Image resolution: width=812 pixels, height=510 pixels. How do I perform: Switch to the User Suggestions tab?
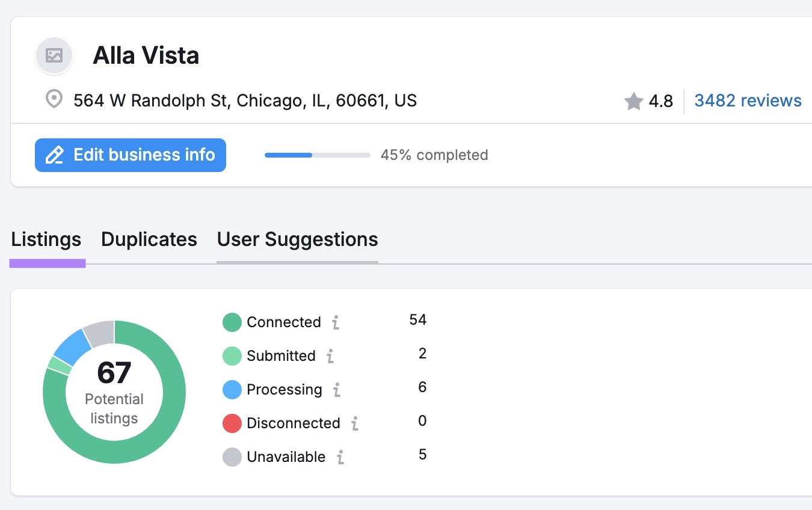click(297, 239)
